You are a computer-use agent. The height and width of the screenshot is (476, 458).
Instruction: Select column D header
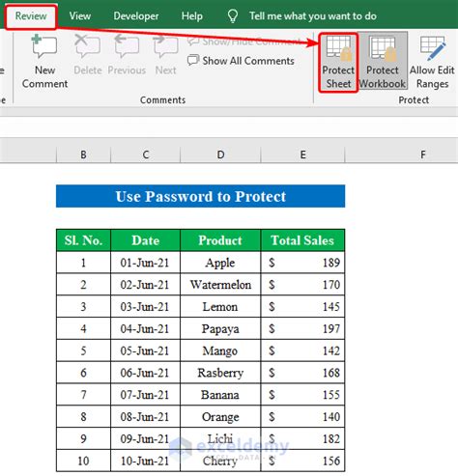click(x=220, y=154)
